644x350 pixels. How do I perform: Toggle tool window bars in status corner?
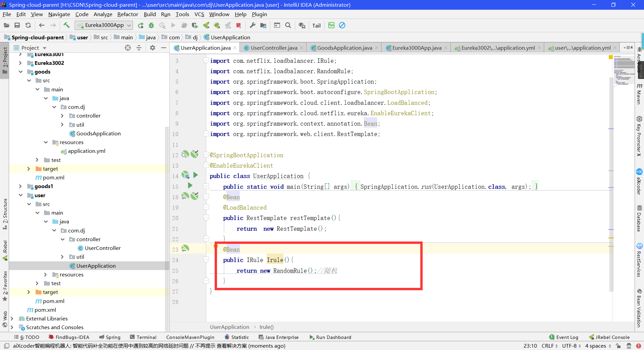pyautogui.click(x=6, y=346)
